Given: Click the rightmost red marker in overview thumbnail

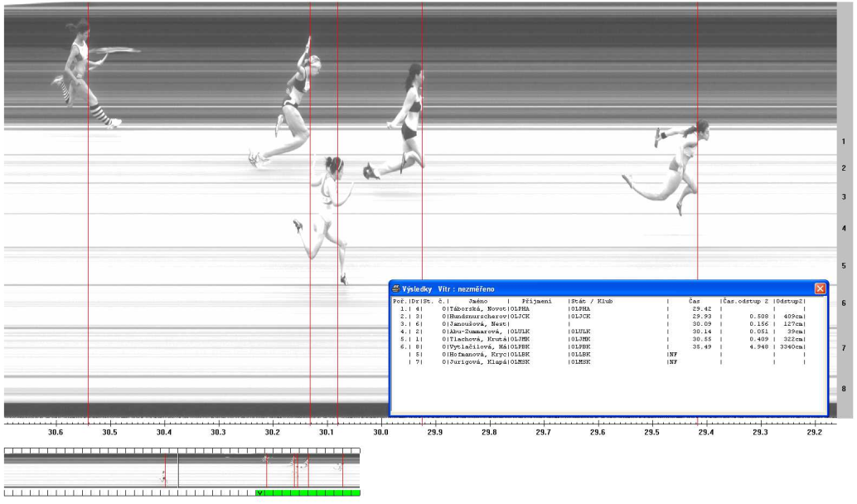Looking at the screenshot, I should 342,470.
